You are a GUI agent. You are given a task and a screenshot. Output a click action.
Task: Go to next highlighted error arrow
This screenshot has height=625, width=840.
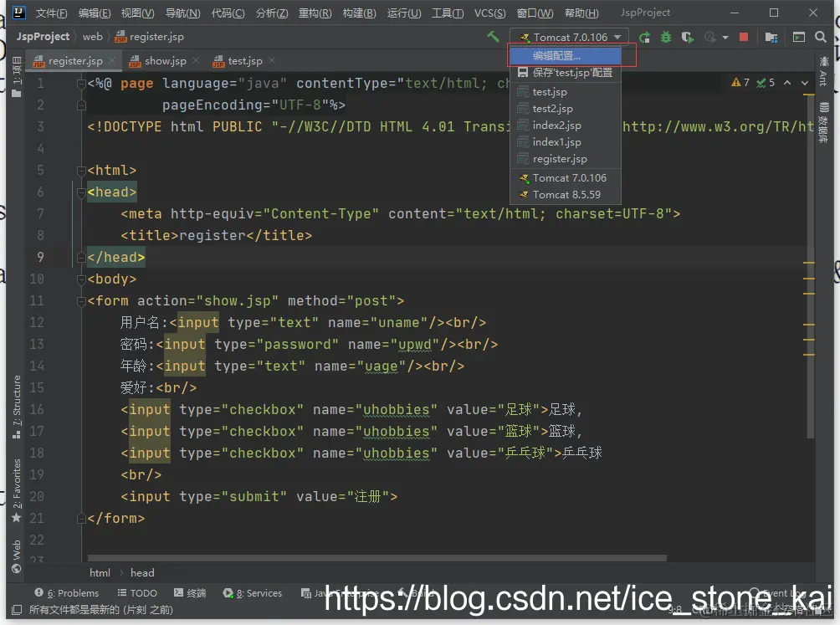805,83
